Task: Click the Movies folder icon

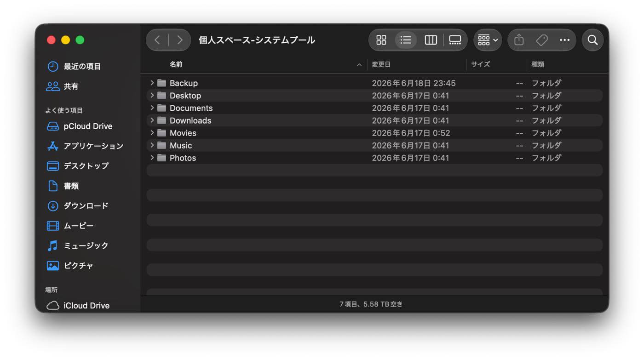Action: pyautogui.click(x=161, y=133)
